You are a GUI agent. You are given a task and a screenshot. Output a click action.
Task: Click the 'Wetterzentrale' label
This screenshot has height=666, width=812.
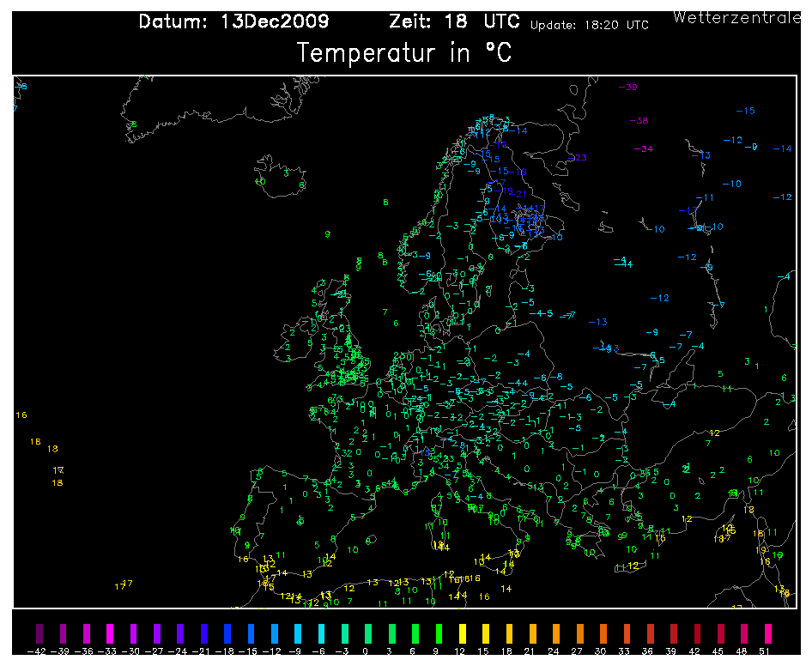coord(736,18)
